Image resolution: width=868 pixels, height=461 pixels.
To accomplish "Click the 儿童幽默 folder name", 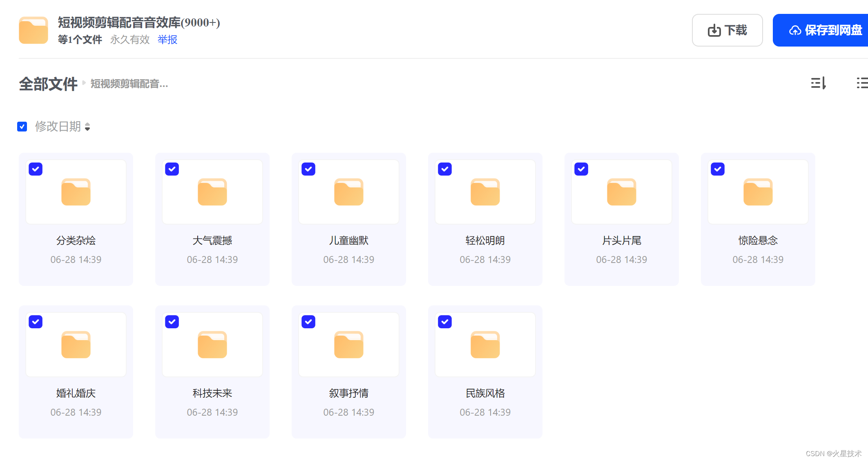I will point(349,241).
